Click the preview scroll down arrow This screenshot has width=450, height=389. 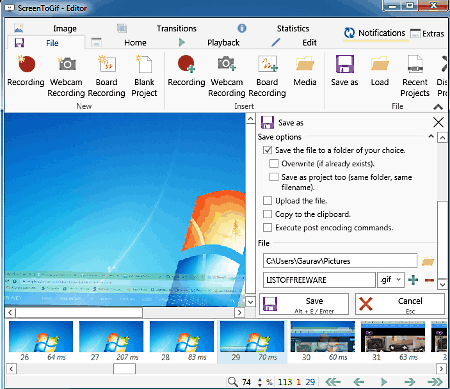tap(251, 302)
